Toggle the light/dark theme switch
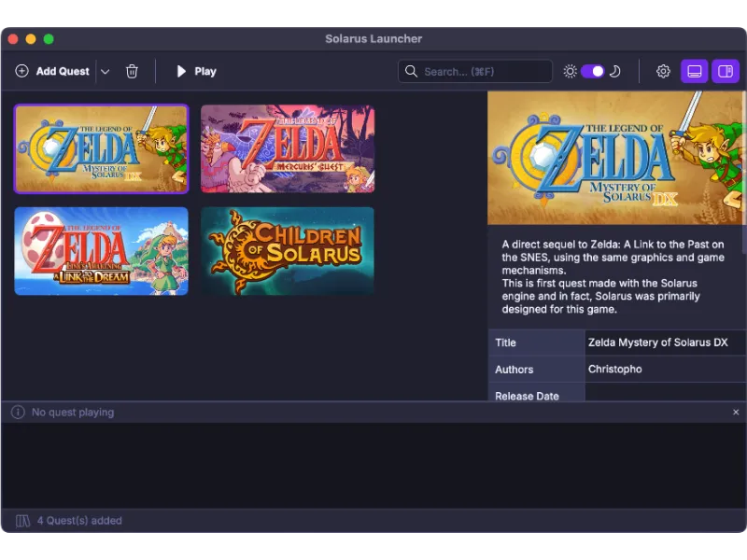Image resolution: width=747 pixels, height=560 pixels. (593, 72)
